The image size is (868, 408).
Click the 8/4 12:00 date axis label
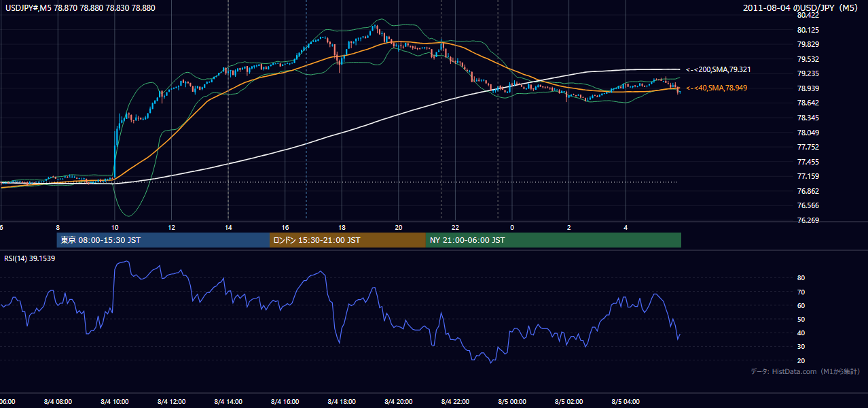pos(171,402)
